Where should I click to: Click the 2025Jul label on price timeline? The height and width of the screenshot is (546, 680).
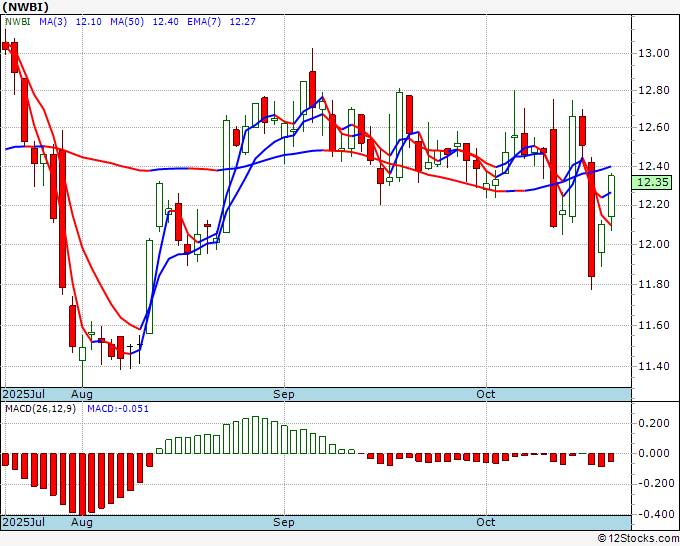click(24, 394)
